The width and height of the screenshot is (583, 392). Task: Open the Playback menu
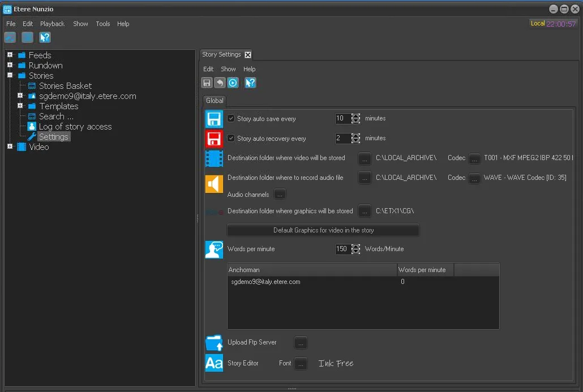click(x=52, y=24)
